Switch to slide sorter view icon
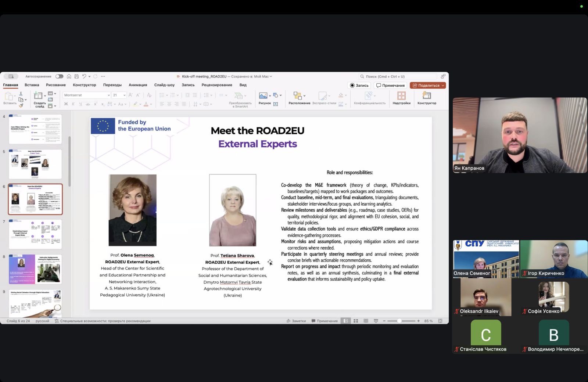The width and height of the screenshot is (588, 382). tap(356, 321)
